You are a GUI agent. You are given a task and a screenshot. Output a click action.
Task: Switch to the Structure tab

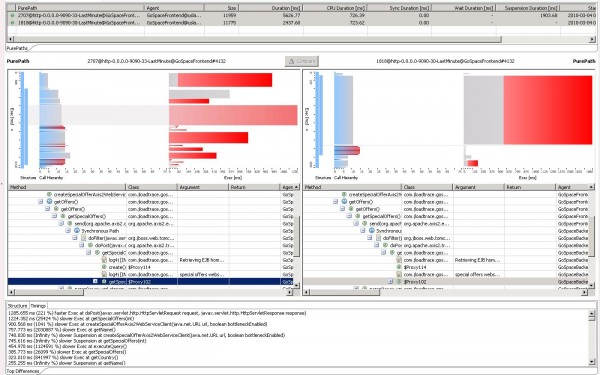[18, 306]
